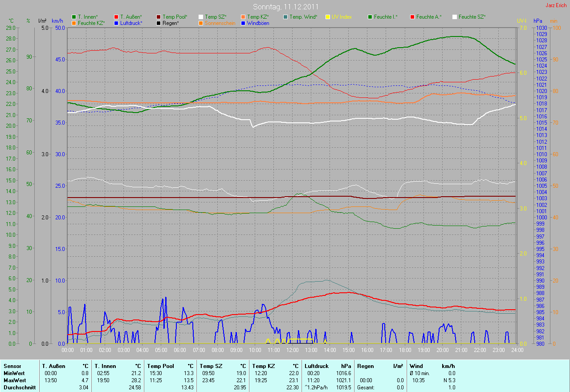Click the yellow UV Index color swatch
The width and height of the screenshot is (570, 392).
click(x=328, y=17)
